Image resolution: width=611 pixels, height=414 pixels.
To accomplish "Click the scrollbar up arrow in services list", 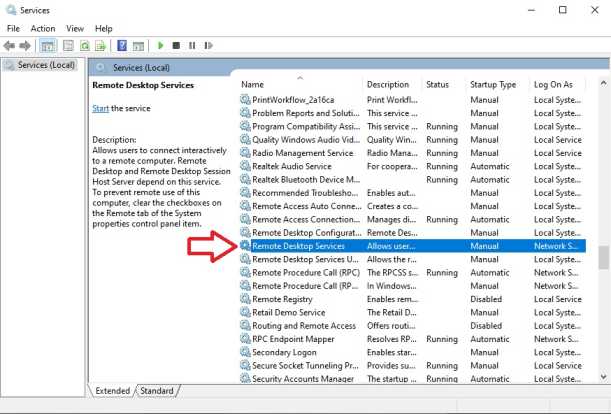I will [x=604, y=83].
